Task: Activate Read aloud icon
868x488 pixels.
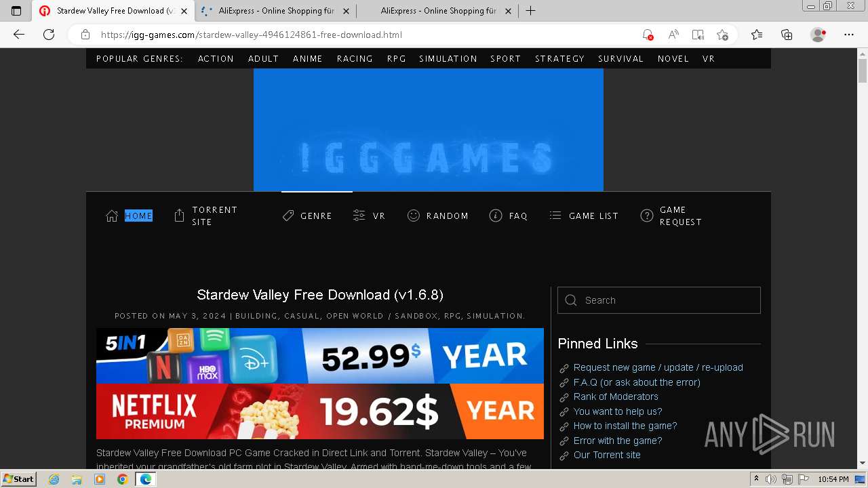Action: coord(673,35)
